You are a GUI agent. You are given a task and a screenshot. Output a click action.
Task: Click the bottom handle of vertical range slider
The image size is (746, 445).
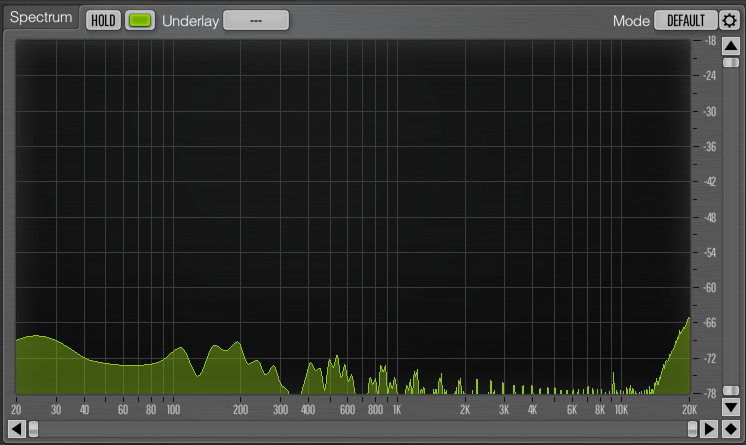click(731, 390)
